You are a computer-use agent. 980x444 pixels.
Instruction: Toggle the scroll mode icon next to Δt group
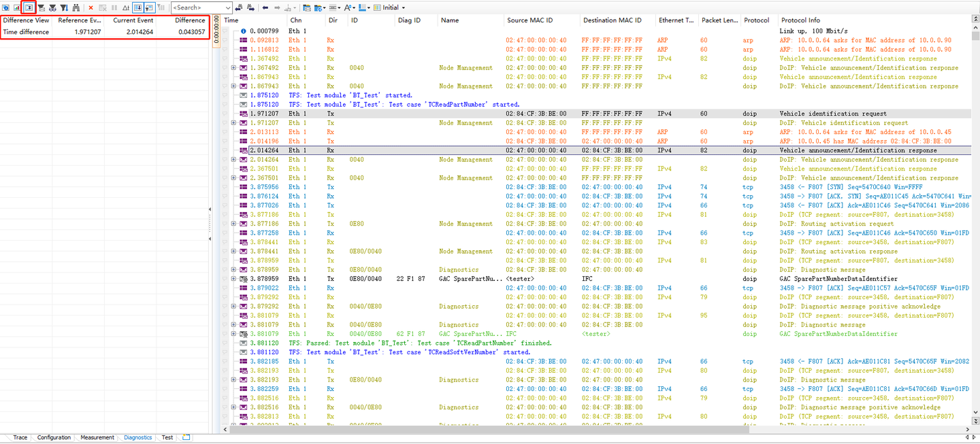pyautogui.click(x=149, y=7)
